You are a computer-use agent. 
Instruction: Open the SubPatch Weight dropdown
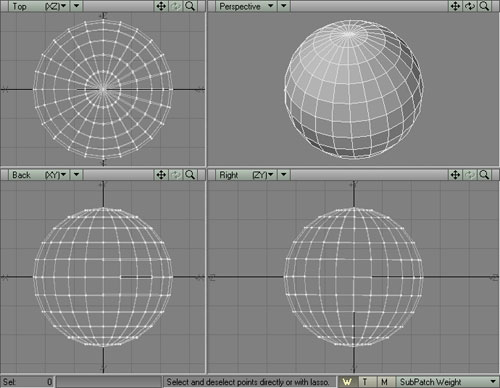point(448,382)
